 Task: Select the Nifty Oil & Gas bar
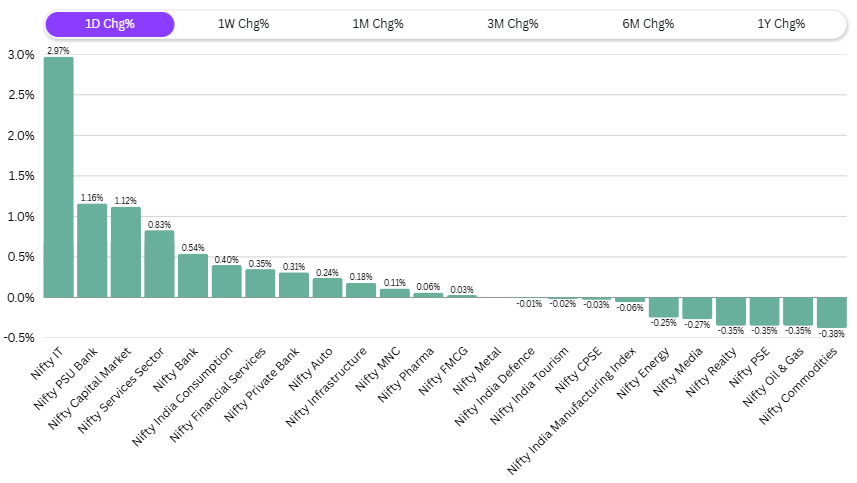798,311
